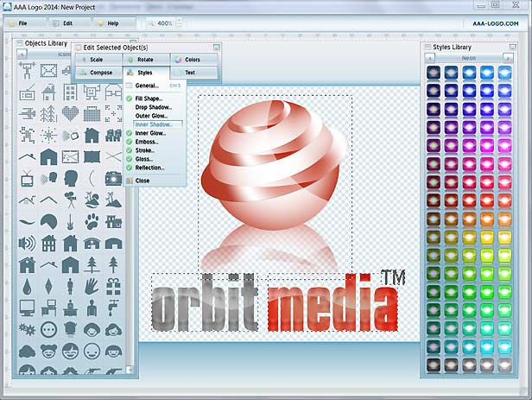This screenshot has width=532, height=400.
Task: Select the pixelated heart icon
Action: pyautogui.click(x=70, y=114)
